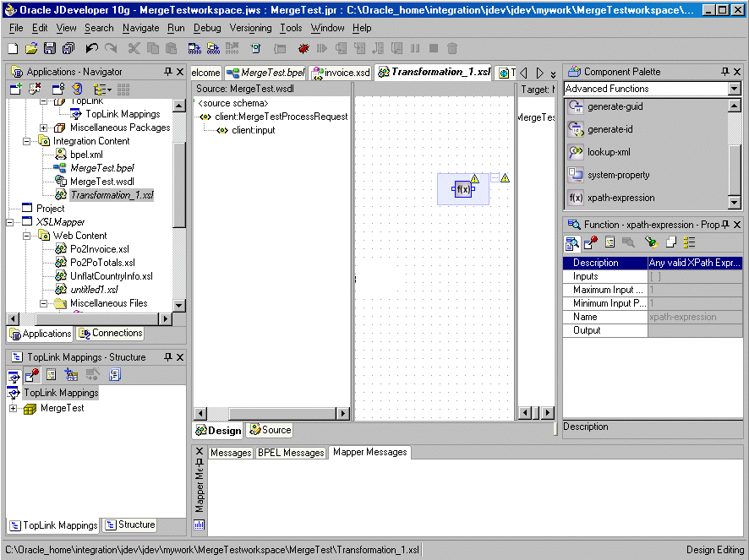Switch to the MergeTest.bpel editor tab

(265, 73)
